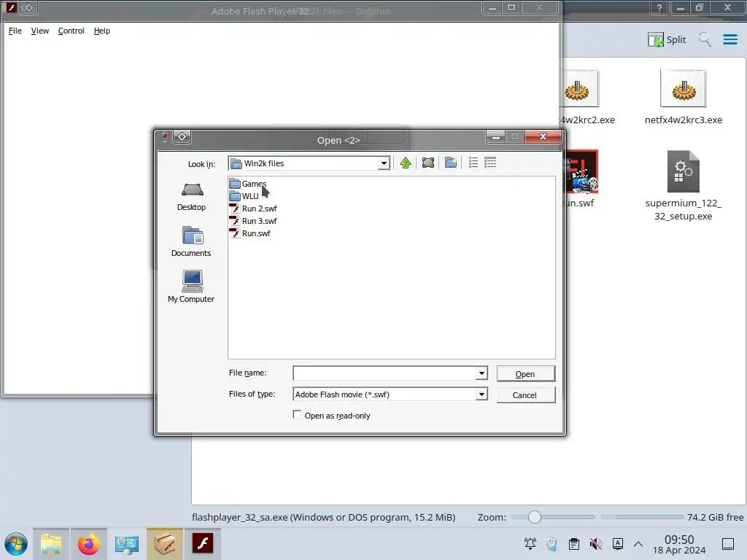The height and width of the screenshot is (560, 747).
Task: Click the show desktop tray button
Action: click(728, 544)
